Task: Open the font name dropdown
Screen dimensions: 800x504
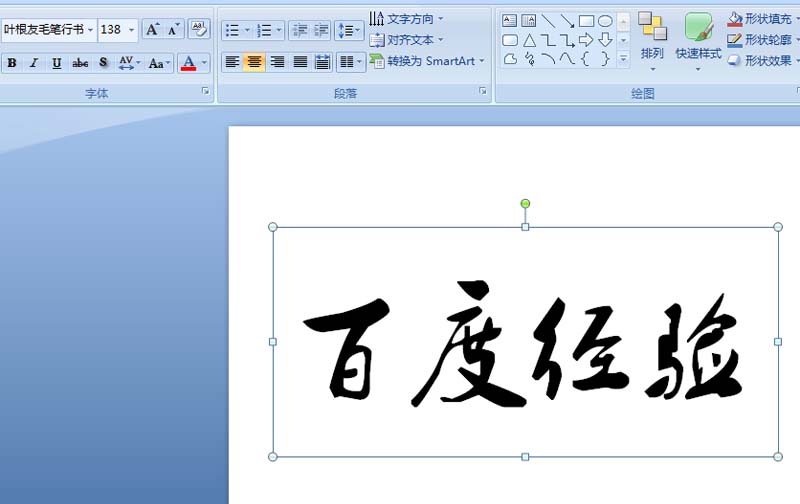Action: (90, 30)
